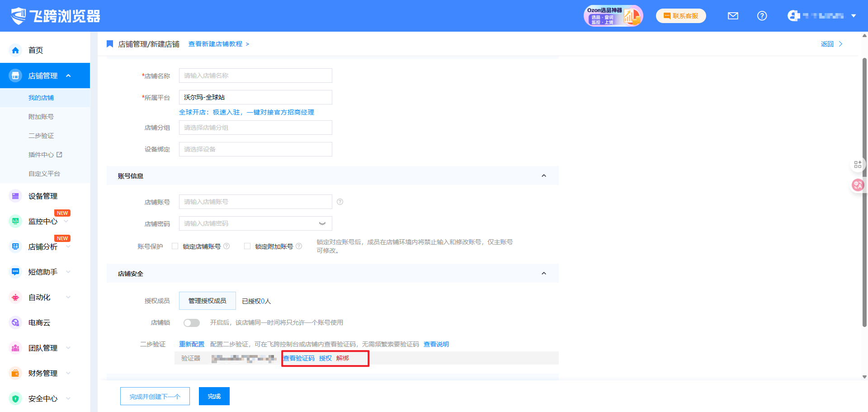Image resolution: width=868 pixels, height=412 pixels.
Task: Open the grid widget icon on right edge
Action: (857, 164)
